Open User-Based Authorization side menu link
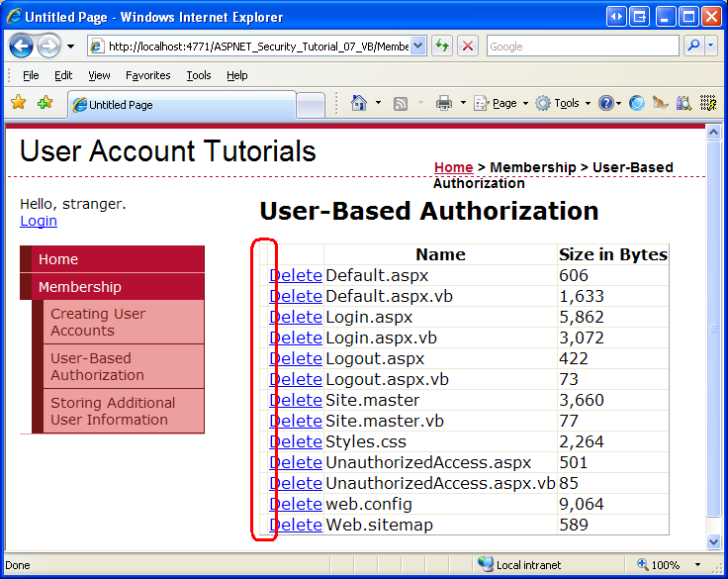Screen dimensions: 728x579 click(x=124, y=366)
